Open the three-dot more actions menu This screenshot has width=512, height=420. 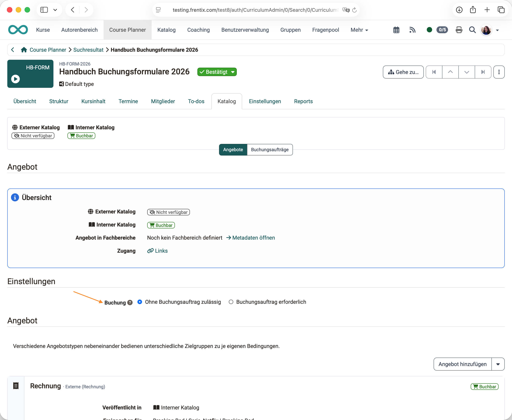(499, 72)
